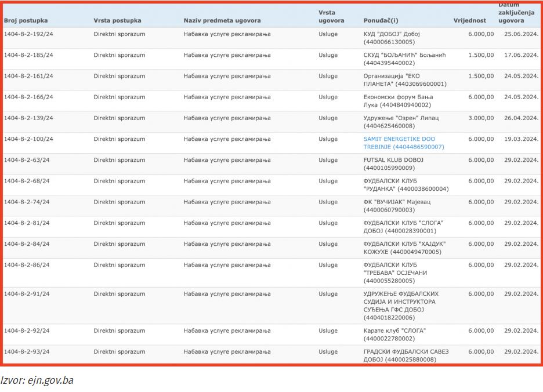Select procedure number 1404-8-2-74/24

[27, 202]
